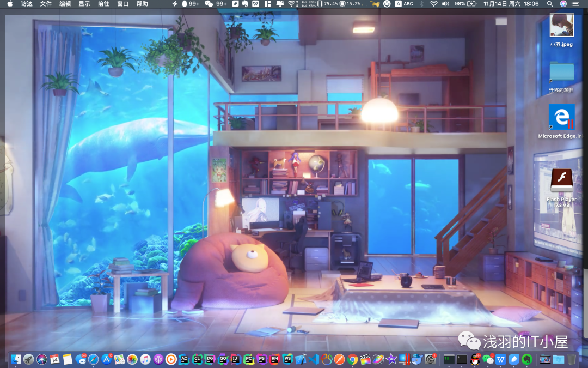Launch Navicat icon in Dock
The image size is (588, 368).
(x=327, y=359)
